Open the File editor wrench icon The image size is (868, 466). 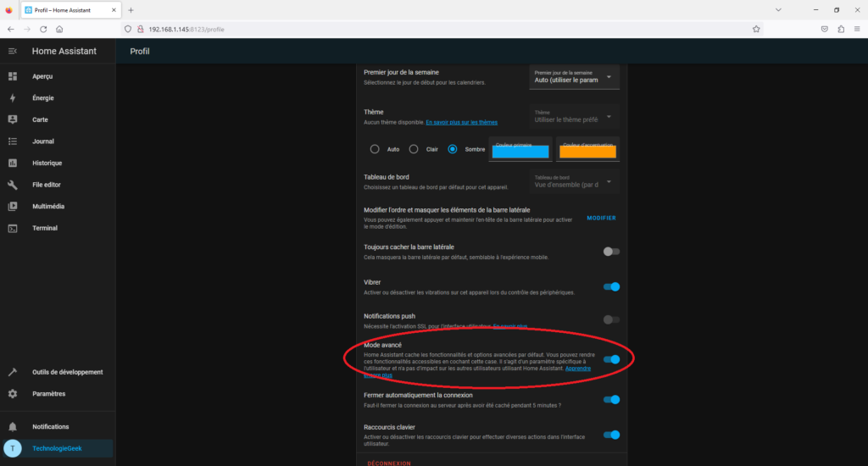[13, 185]
